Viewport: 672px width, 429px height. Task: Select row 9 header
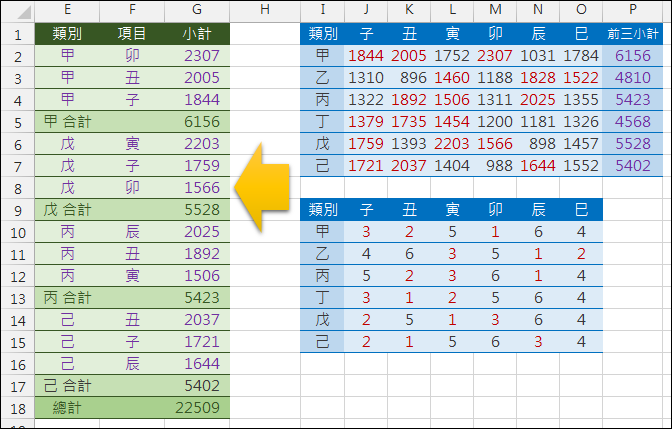coord(18,210)
